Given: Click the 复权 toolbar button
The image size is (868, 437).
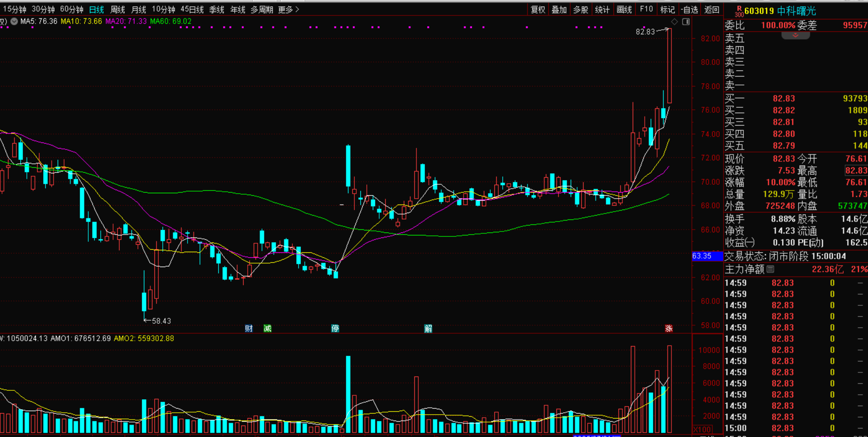Looking at the screenshot, I should click(538, 9).
